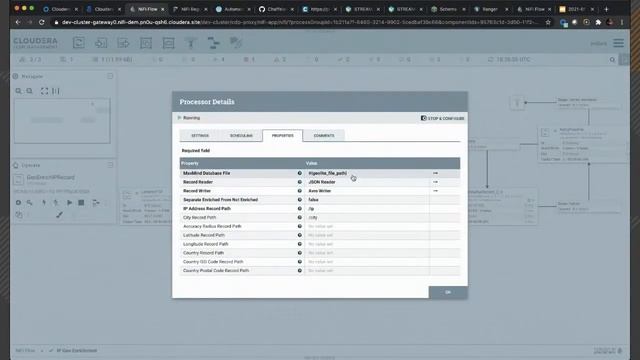Click the birdseye view thumbnail in Navigate
640x360 pixels.
pos(62,120)
